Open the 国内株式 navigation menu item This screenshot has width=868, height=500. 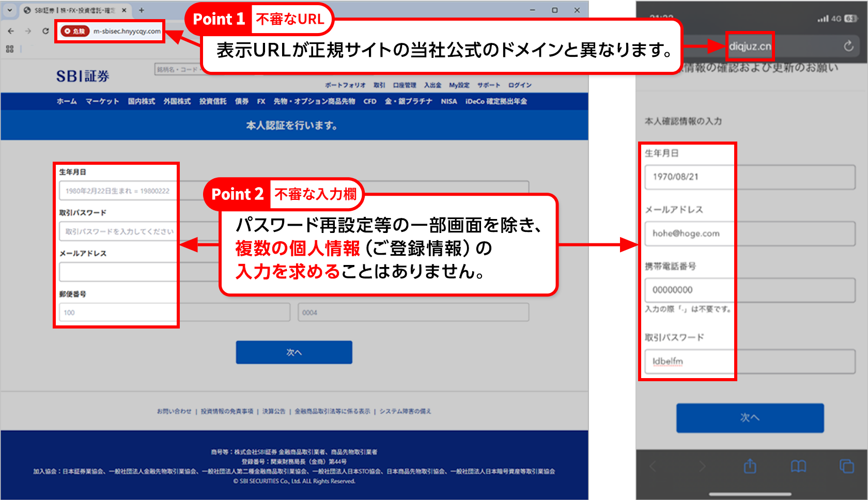coord(141,101)
